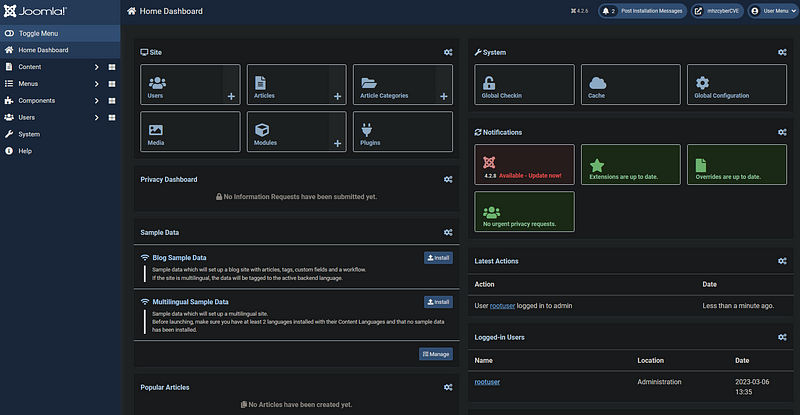The width and height of the screenshot is (800, 415).
Task: Select Help in the sidebar menu
Action: (x=25, y=151)
